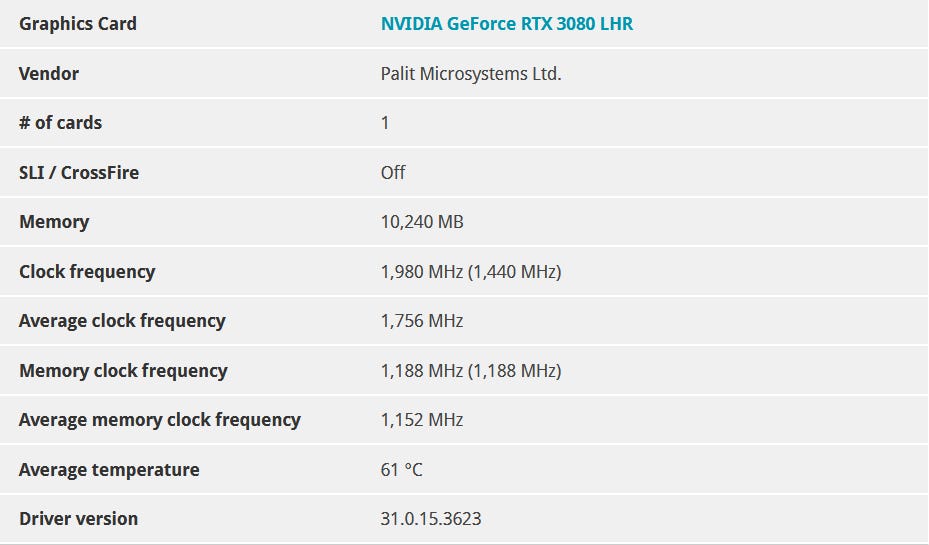Click the Memory clock frequency label
929x545 pixels.
click(123, 371)
